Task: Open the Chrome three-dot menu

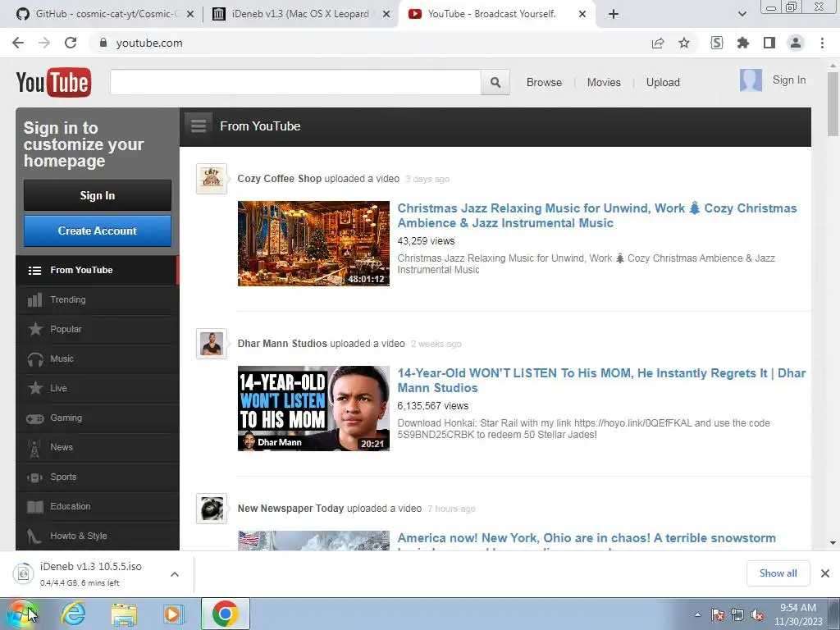Action: pos(822,43)
